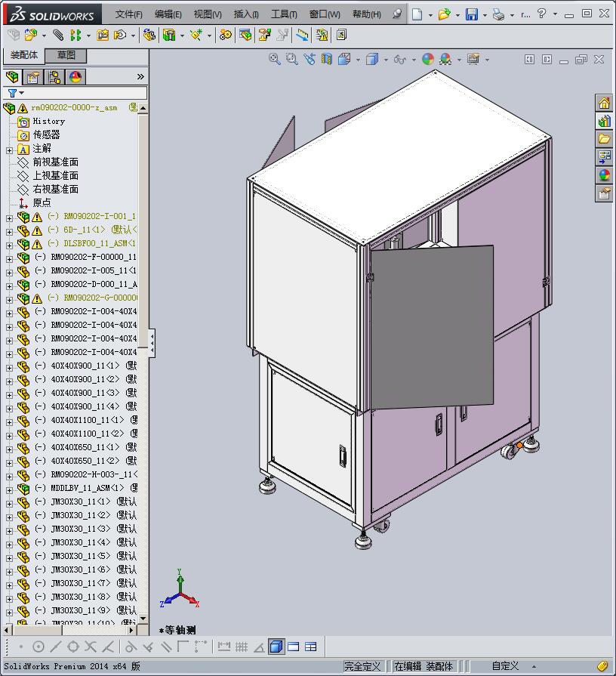Viewport: 616px width, 676px height.
Task: Click the New document icon
Action: [x=417, y=14]
